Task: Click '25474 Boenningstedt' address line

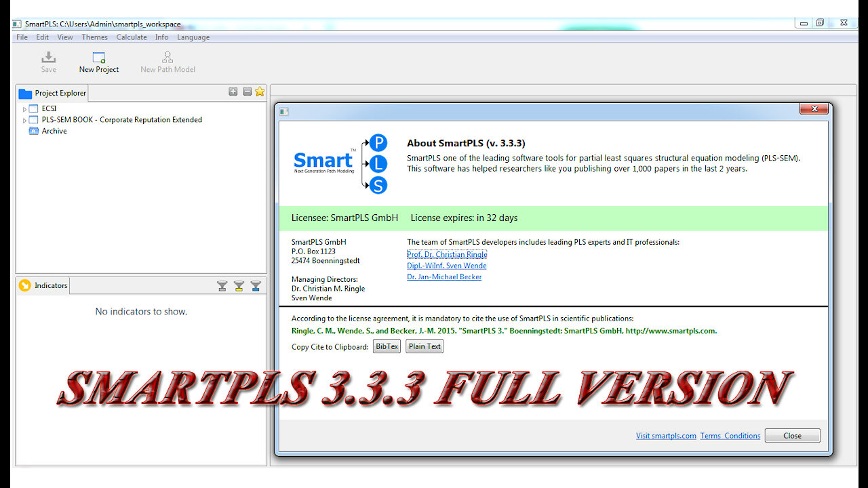Action: click(x=325, y=261)
